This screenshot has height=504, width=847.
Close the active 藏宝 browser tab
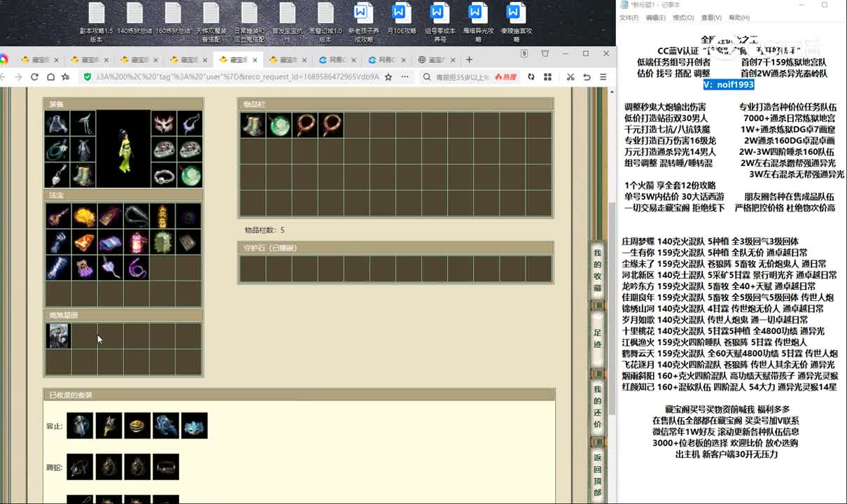tap(255, 60)
